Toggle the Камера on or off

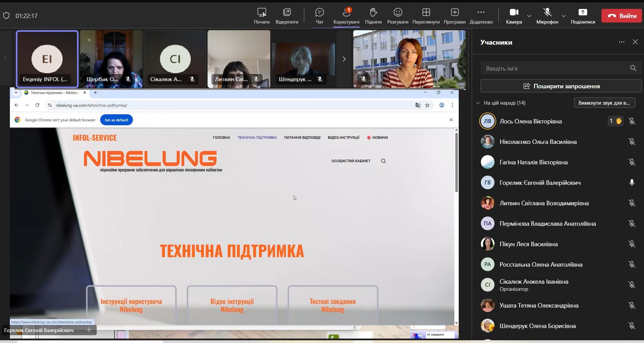(514, 16)
